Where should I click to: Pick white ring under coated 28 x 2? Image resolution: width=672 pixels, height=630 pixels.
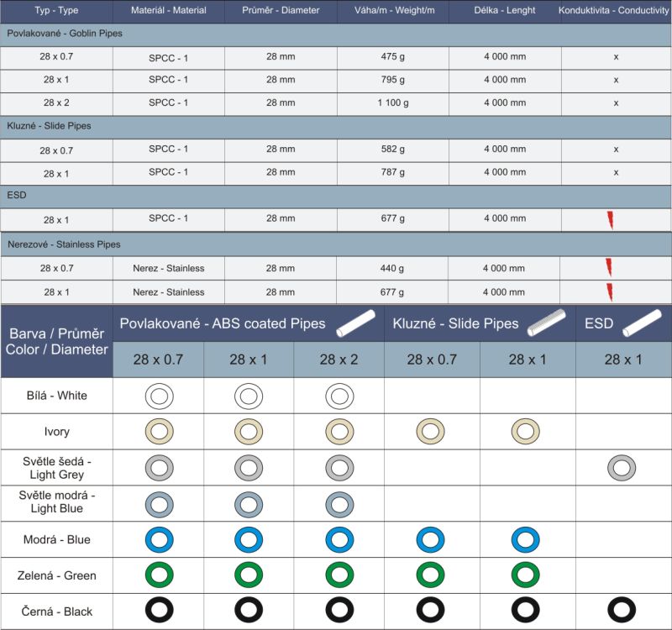[x=339, y=396]
